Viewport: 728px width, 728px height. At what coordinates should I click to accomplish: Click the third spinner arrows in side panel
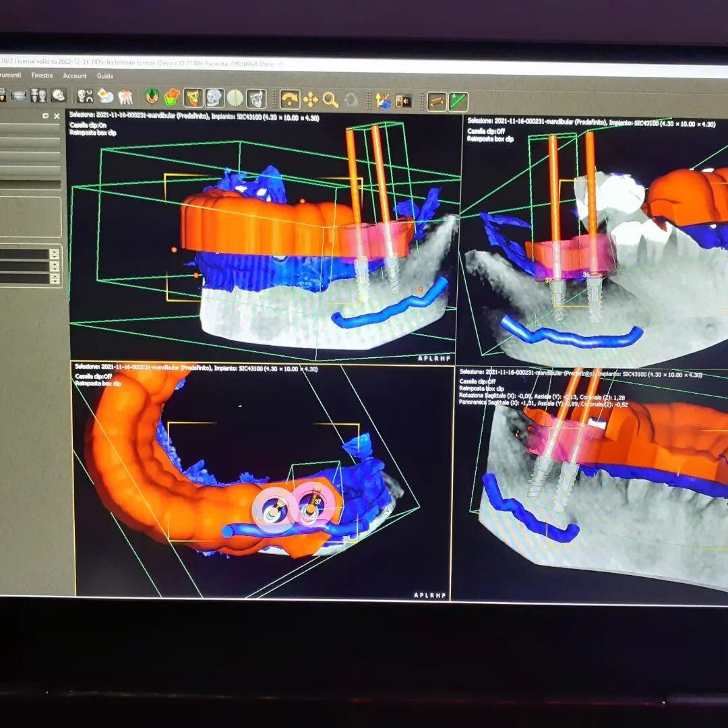[54, 278]
